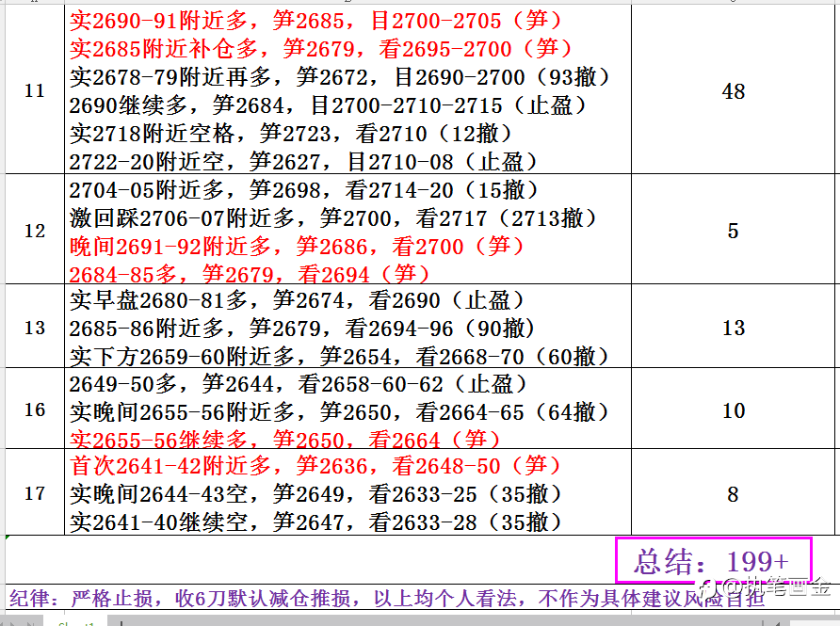Click the summary box 总结：199+

pos(714,561)
